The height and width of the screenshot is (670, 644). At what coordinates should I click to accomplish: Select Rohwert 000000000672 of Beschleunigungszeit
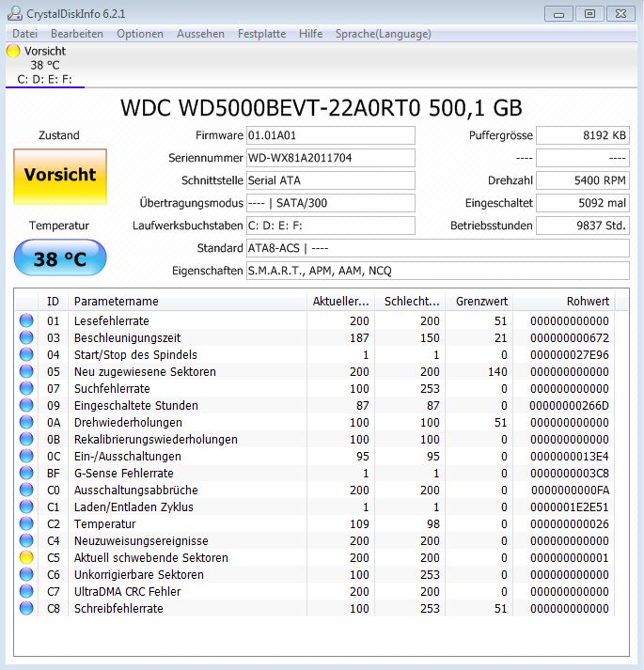[x=570, y=338]
